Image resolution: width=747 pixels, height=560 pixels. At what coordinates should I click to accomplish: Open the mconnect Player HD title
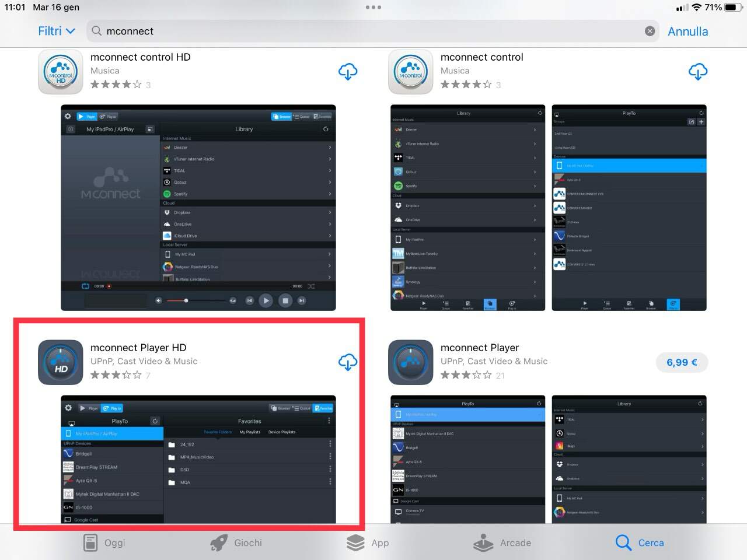(x=138, y=348)
